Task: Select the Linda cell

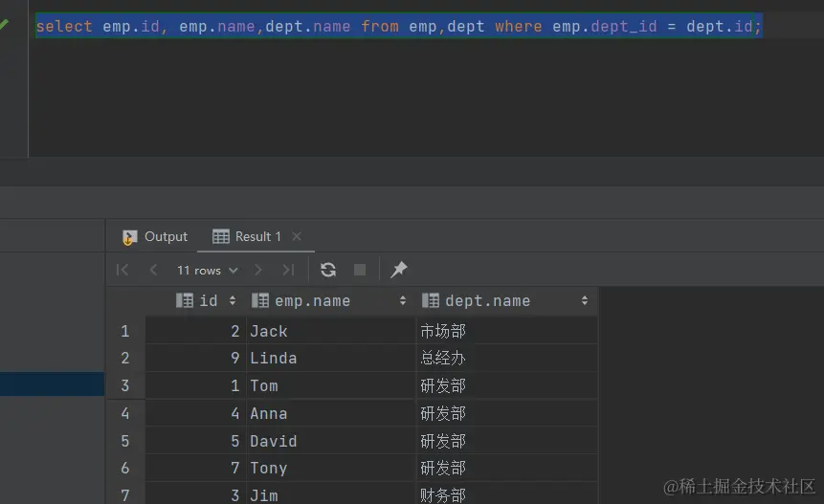Action: point(331,358)
